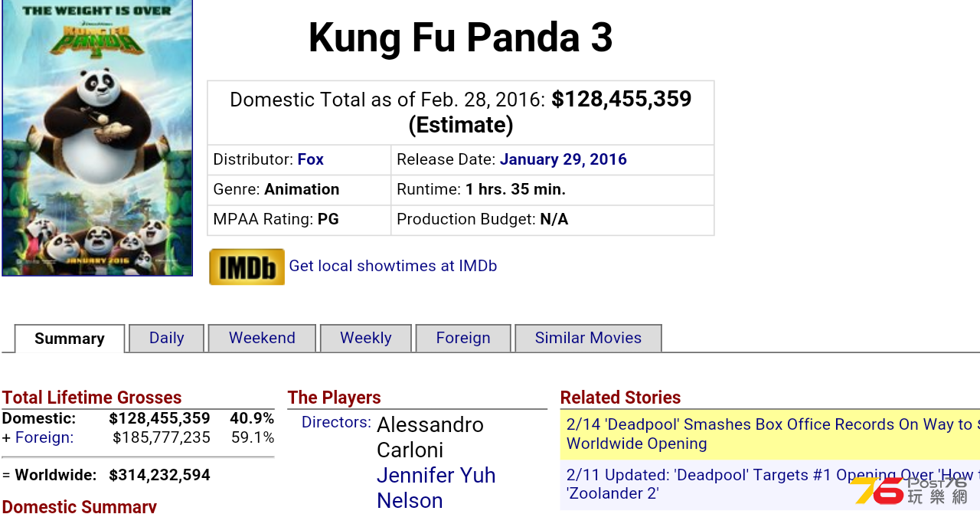Click the Domestic Summary heading
The image size is (980, 514).
(x=79, y=506)
